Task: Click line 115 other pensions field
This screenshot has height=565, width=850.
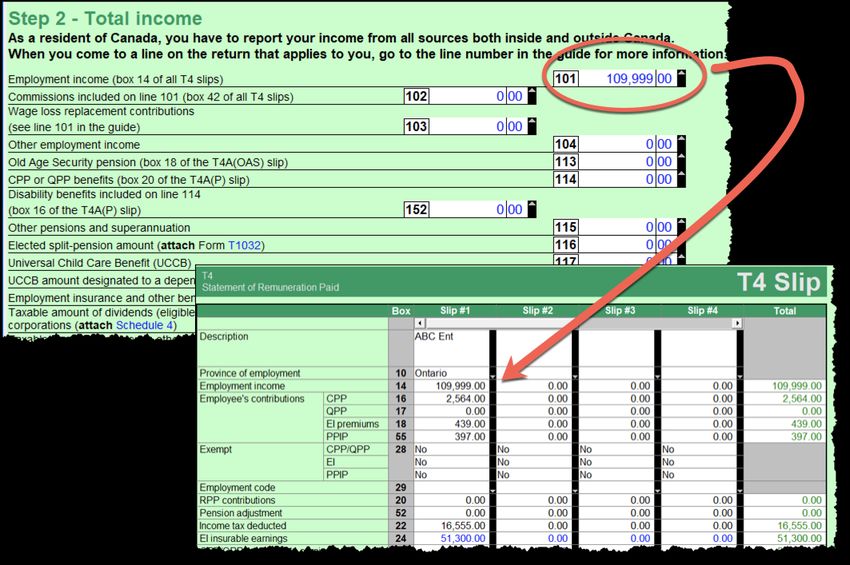Action: 627,227
